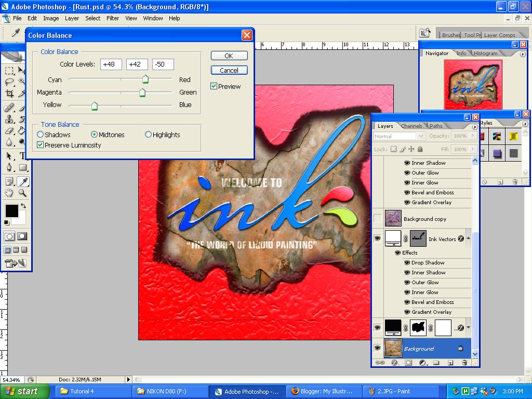Screen dimensions: 532x399
Task: Select the Blur tool
Action: 9,141
